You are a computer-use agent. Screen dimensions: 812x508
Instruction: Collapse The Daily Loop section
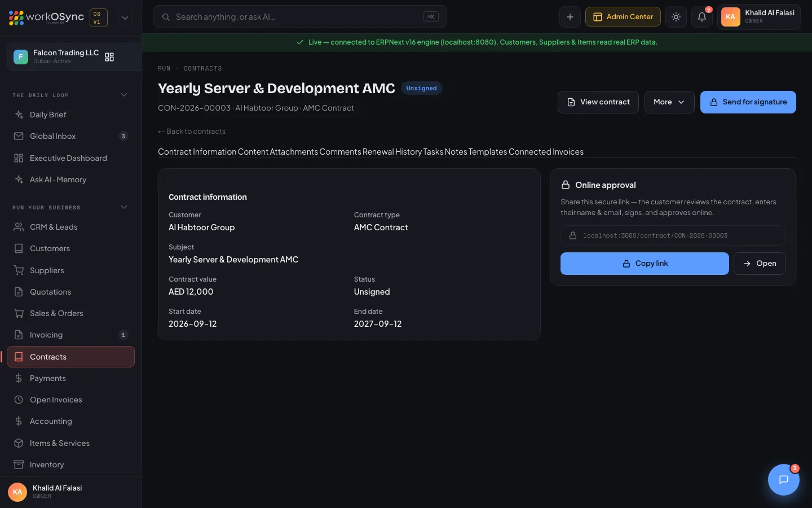(124, 95)
